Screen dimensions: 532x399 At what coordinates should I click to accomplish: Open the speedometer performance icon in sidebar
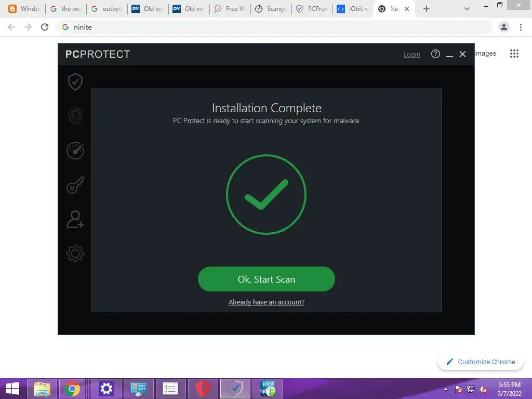pos(75,150)
